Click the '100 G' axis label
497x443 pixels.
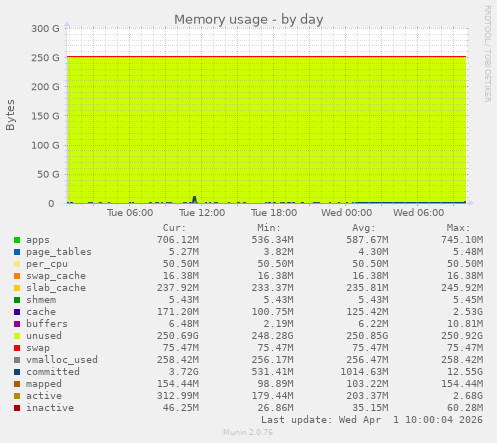click(x=45, y=145)
